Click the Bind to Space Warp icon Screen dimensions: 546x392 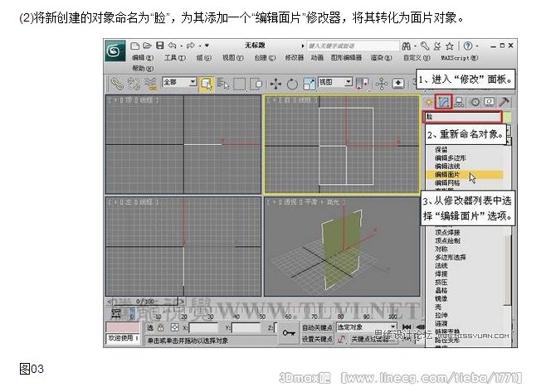point(150,84)
